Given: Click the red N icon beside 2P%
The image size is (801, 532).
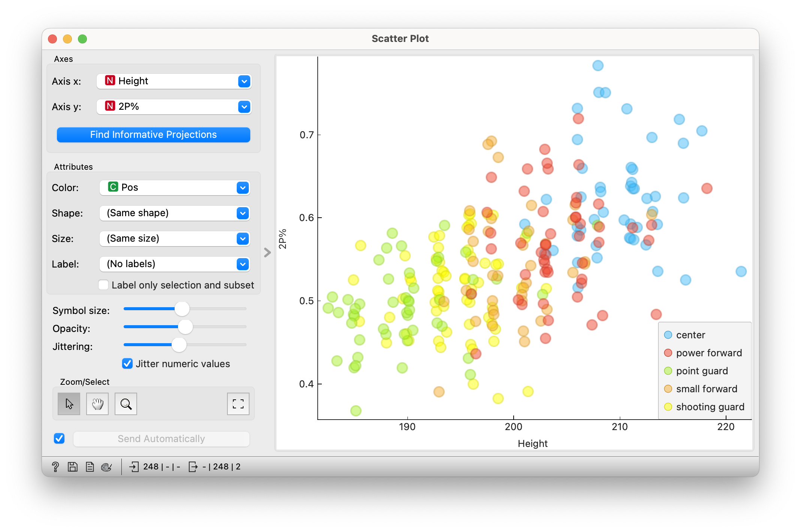Looking at the screenshot, I should pyautogui.click(x=110, y=106).
